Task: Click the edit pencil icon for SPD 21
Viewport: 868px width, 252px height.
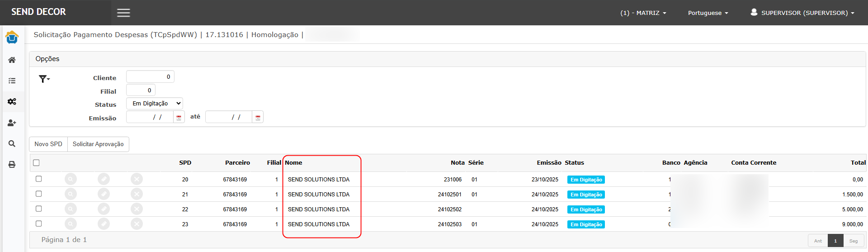Action: click(x=104, y=195)
